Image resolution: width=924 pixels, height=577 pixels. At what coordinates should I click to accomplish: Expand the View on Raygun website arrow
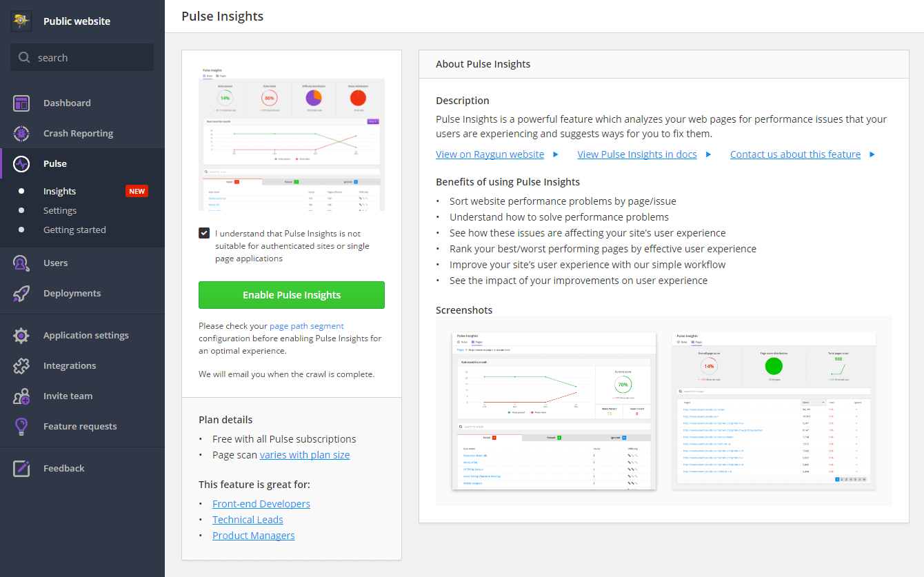tap(555, 154)
